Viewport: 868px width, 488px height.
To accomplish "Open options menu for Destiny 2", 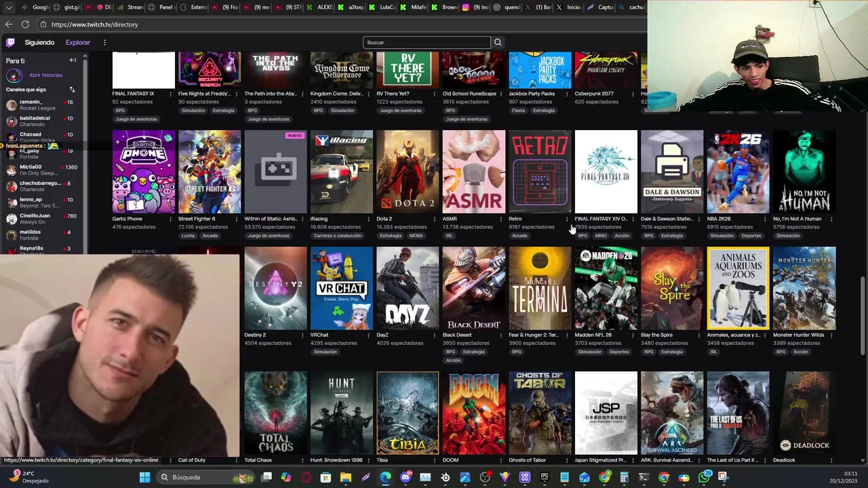I will click(x=302, y=335).
